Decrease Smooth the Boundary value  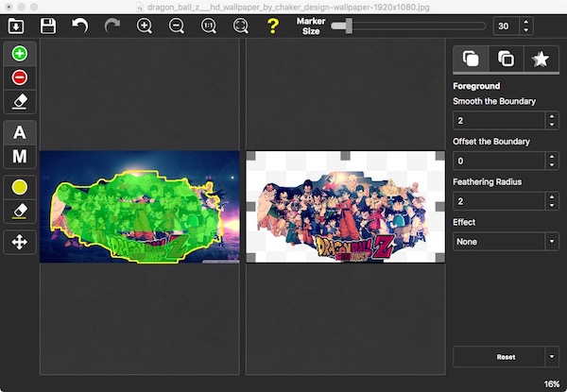coord(552,125)
